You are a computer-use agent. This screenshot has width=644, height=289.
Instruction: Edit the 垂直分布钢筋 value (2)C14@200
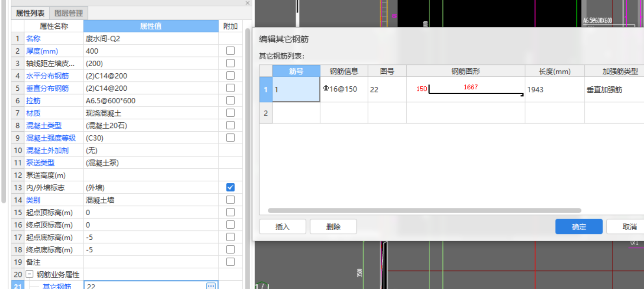click(151, 88)
